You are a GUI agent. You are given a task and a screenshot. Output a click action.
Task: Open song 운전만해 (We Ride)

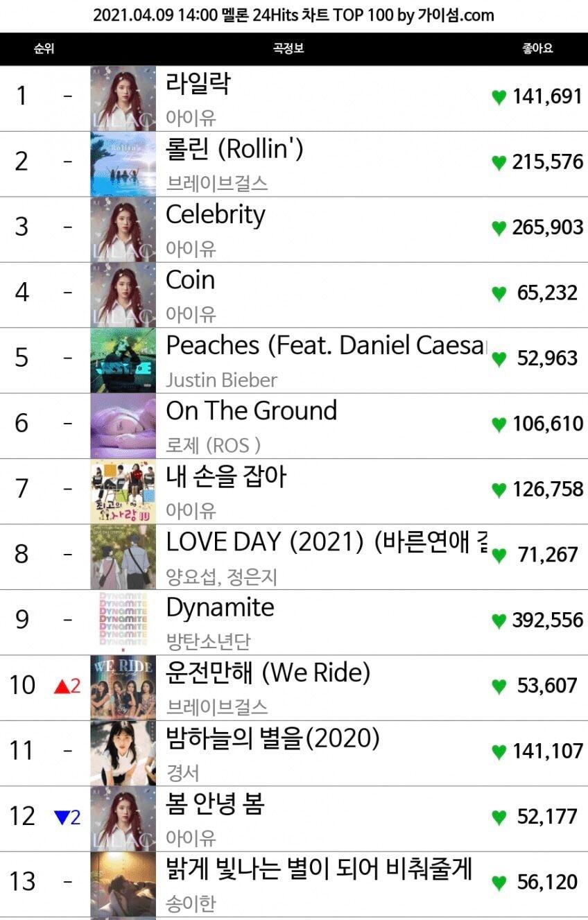pos(268,672)
